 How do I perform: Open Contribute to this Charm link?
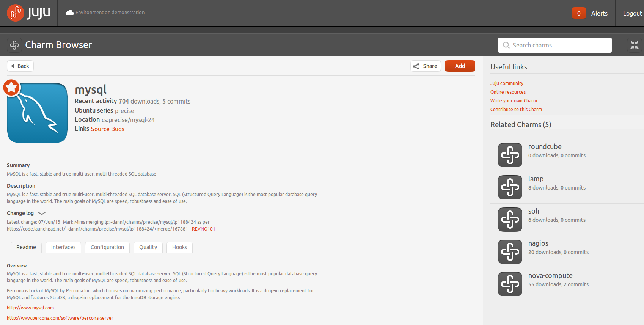point(516,109)
